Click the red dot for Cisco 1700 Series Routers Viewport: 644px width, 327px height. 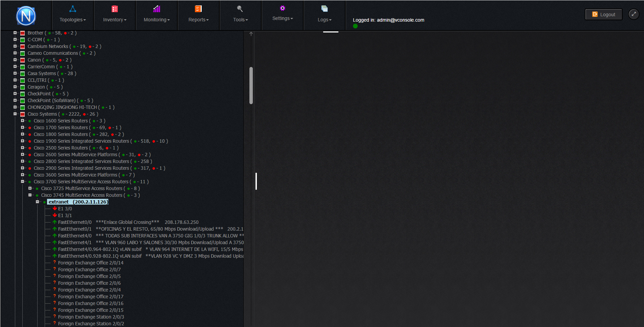[x=30, y=128]
